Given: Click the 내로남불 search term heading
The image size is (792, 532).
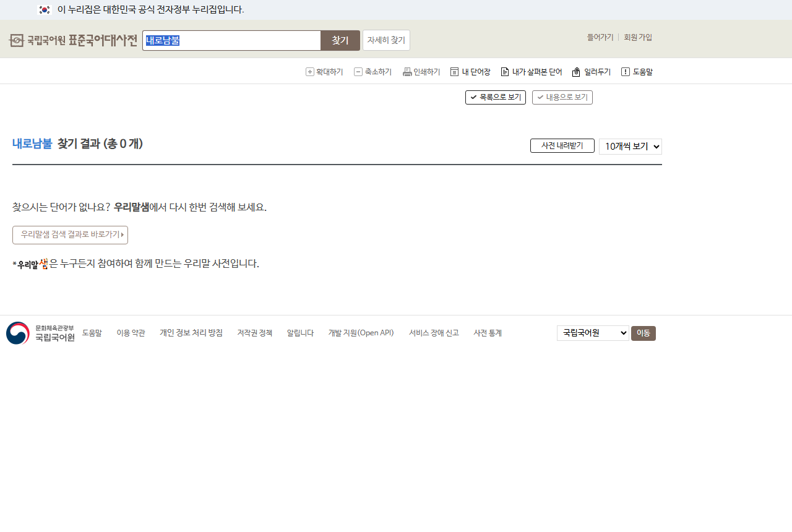Looking at the screenshot, I should 32,144.
